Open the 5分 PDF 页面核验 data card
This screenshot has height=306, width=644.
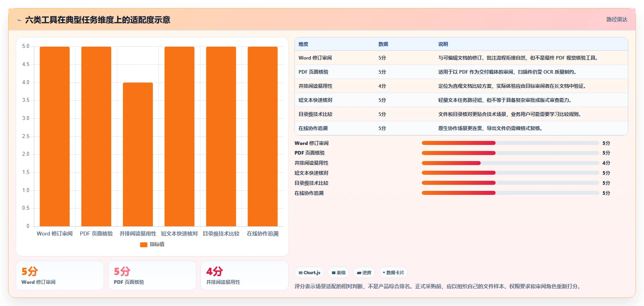(x=152, y=275)
